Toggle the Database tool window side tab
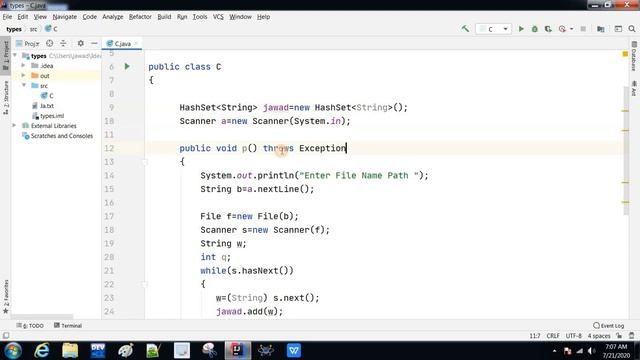The height and width of the screenshot is (360, 640). [634, 56]
